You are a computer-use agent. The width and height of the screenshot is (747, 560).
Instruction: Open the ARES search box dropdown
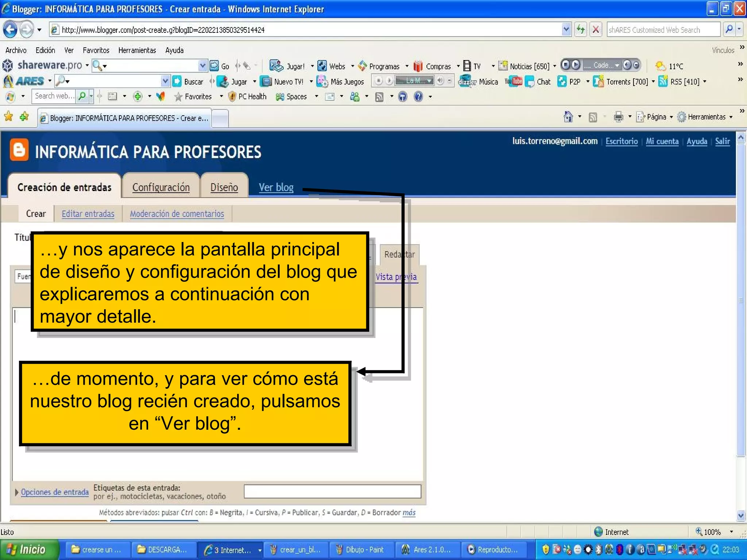(165, 81)
